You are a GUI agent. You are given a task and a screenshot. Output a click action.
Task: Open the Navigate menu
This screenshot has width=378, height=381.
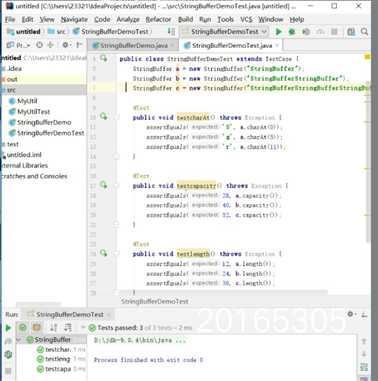pos(74,19)
